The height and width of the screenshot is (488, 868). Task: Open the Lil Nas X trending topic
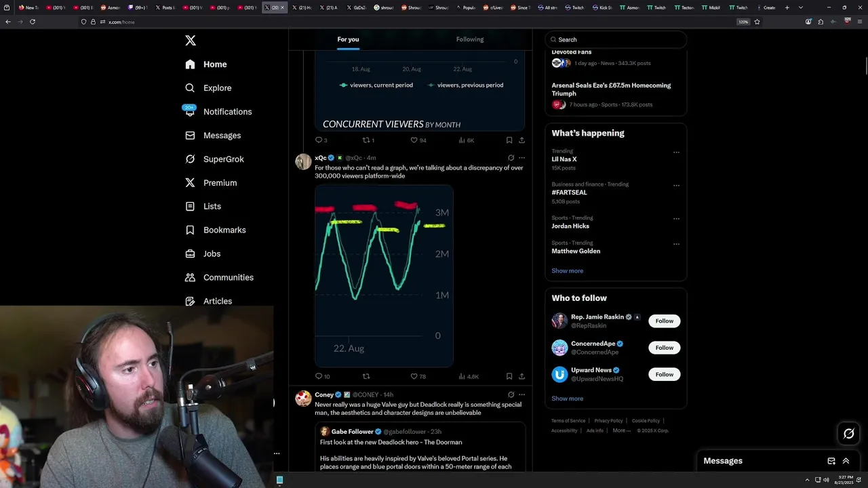[x=616, y=159]
